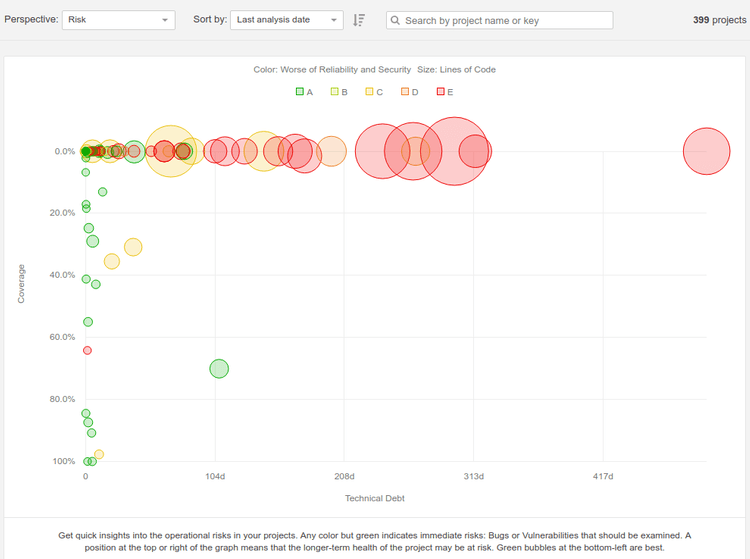Select the big yellow bubble at 0% coverage

[171, 151]
